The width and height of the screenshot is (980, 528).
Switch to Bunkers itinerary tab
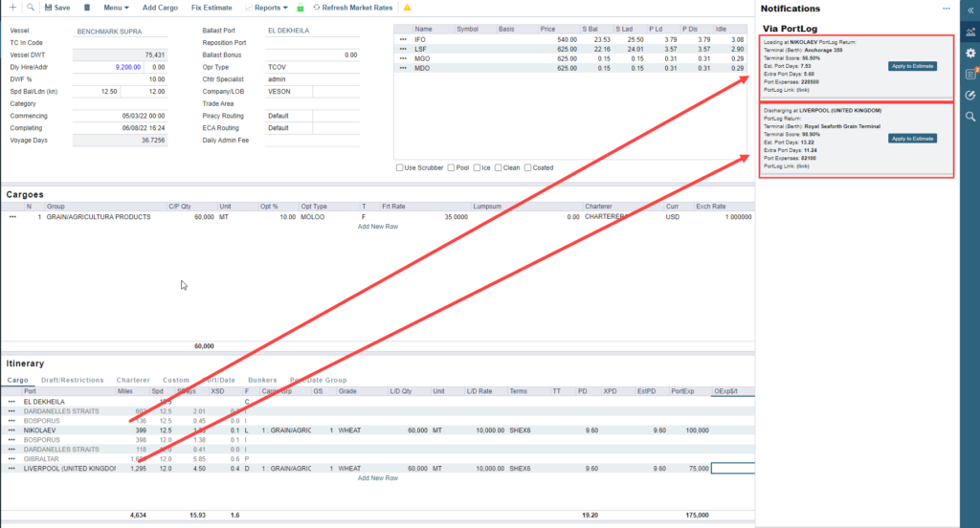[x=262, y=380]
